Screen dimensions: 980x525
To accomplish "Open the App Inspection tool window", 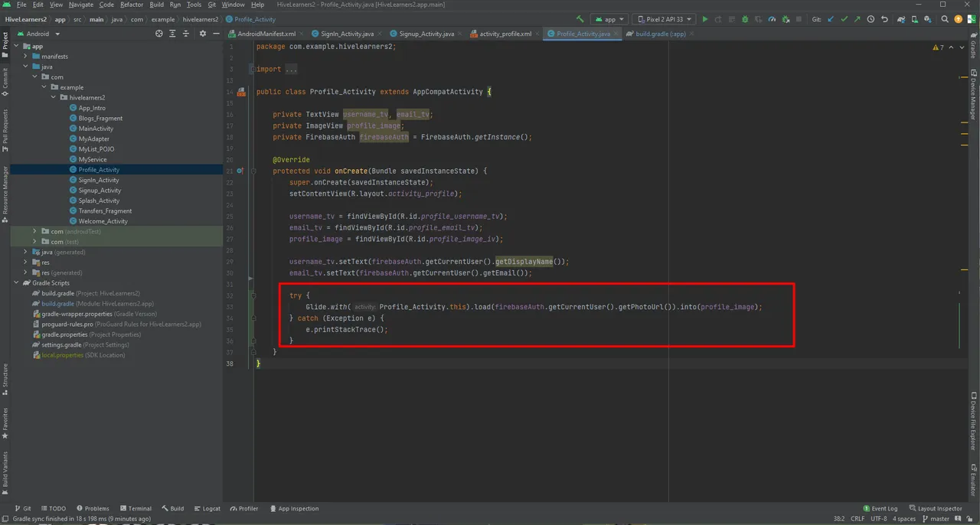I will 293,508.
